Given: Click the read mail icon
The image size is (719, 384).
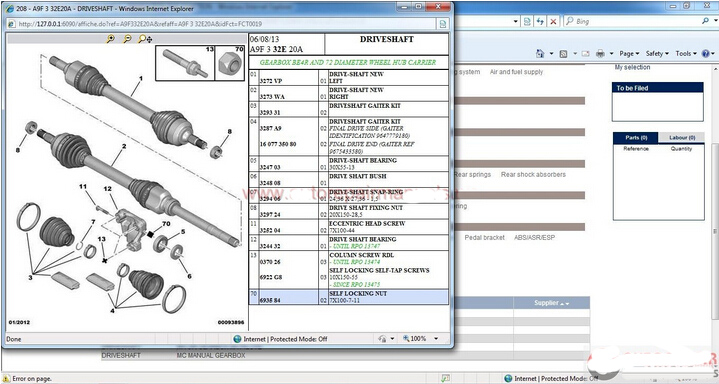Looking at the screenshot, I should pos(585,54).
